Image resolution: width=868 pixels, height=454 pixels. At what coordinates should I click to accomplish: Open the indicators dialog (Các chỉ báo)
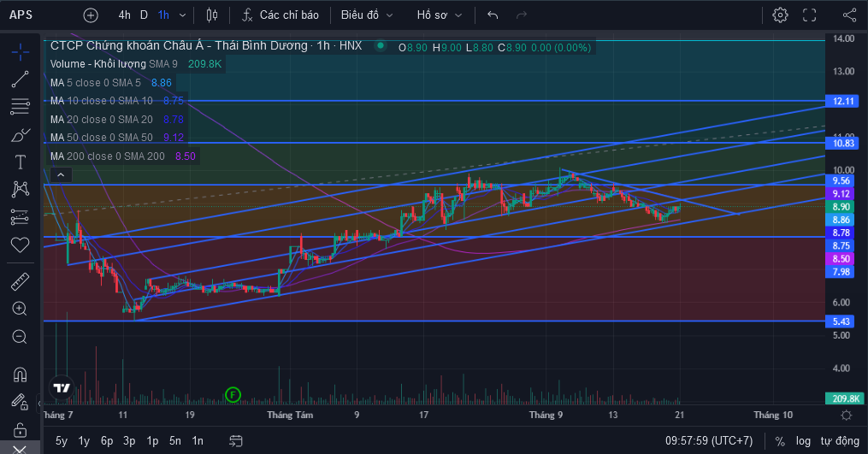(x=280, y=15)
